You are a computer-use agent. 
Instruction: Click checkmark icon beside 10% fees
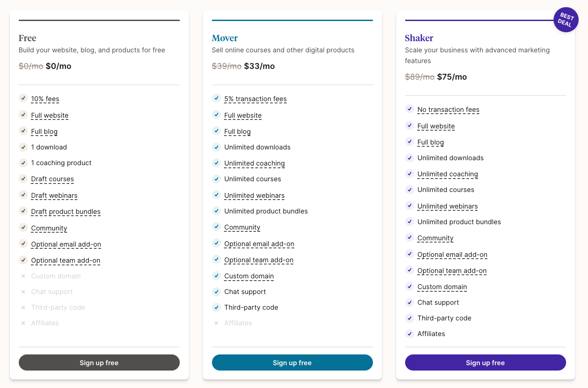pyautogui.click(x=23, y=98)
